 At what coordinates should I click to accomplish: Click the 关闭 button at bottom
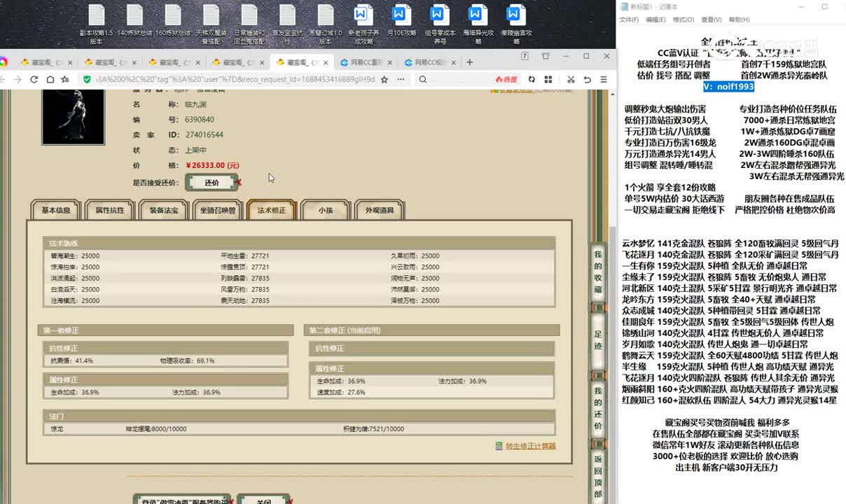(x=263, y=500)
